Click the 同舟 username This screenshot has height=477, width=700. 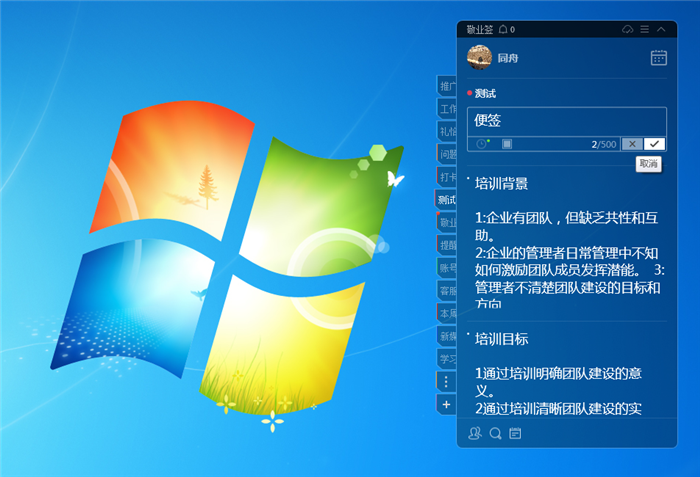pos(508,58)
